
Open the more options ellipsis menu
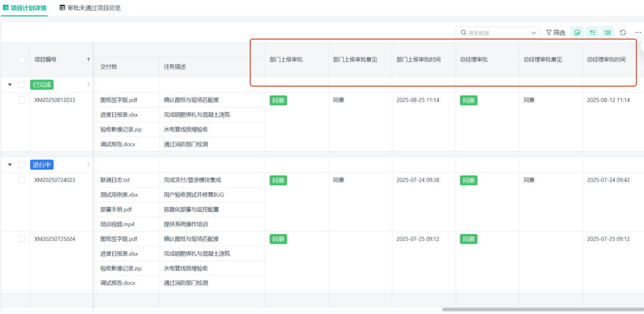tap(638, 33)
